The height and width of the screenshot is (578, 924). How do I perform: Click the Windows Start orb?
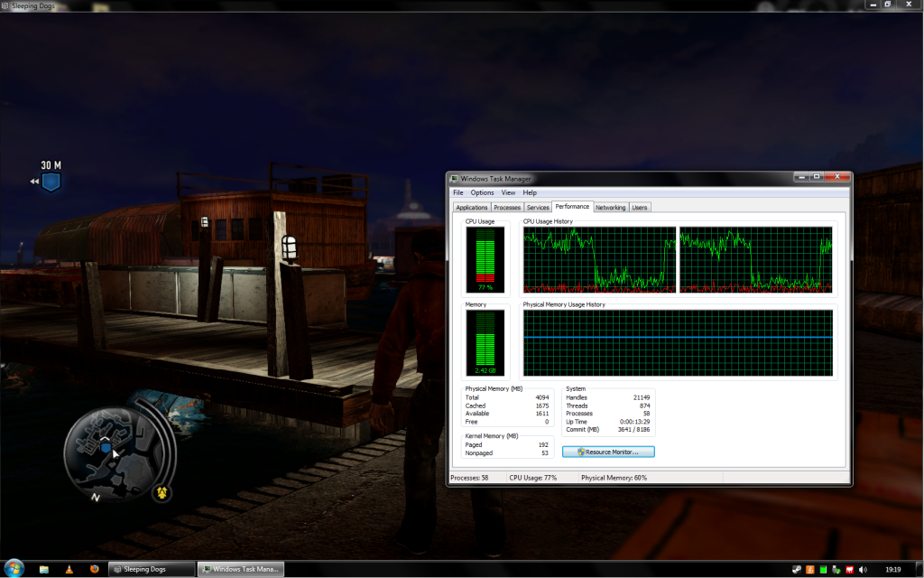13,569
